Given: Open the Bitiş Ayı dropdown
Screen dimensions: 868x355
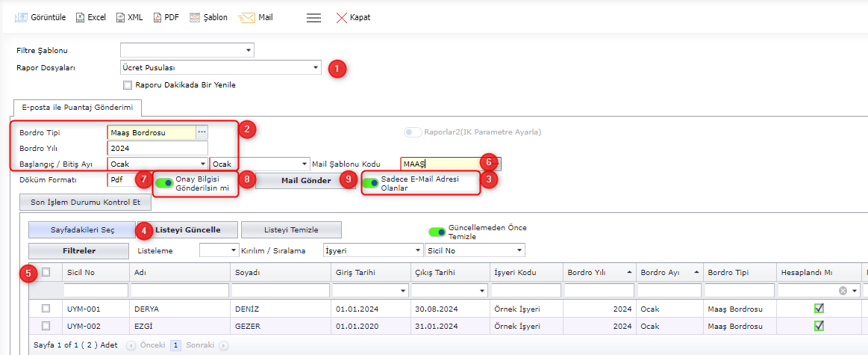Looking at the screenshot, I should pos(304,164).
